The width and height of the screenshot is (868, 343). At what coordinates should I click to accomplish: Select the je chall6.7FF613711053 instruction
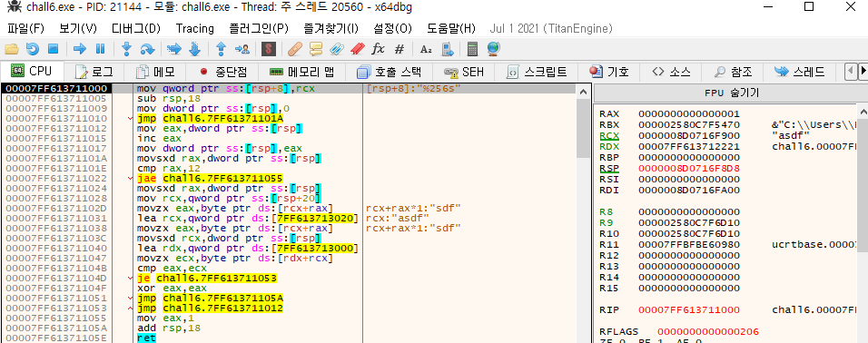coord(206,278)
